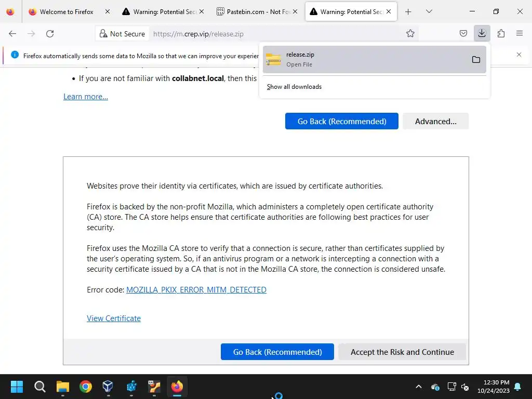Open the Windows Start menu
This screenshot has width=532, height=399.
pyautogui.click(x=17, y=387)
